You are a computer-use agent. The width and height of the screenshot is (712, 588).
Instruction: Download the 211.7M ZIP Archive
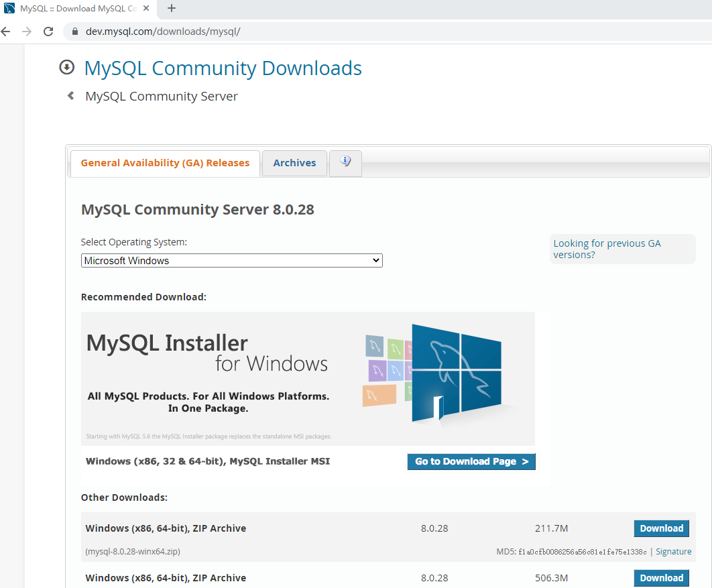pyautogui.click(x=662, y=528)
